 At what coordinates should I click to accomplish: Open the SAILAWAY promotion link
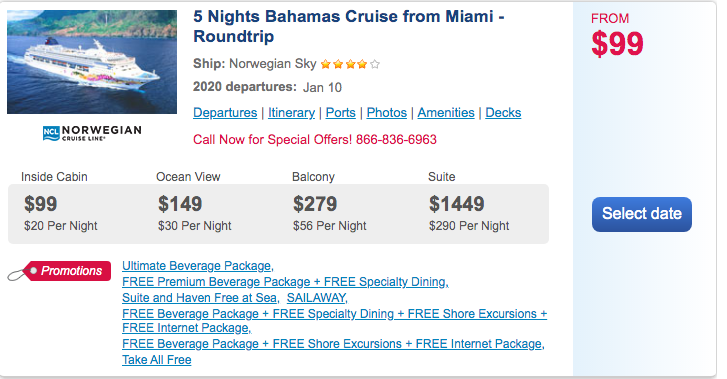317,298
